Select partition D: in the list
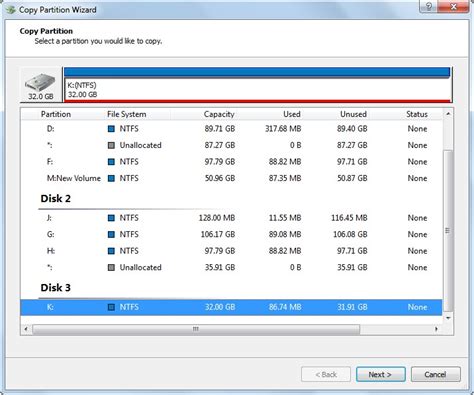 (x=232, y=129)
